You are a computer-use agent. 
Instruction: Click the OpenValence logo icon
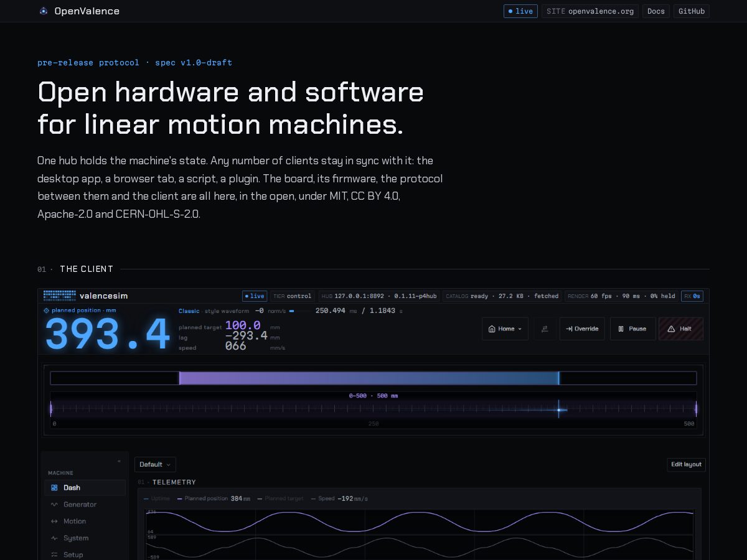pos(43,11)
